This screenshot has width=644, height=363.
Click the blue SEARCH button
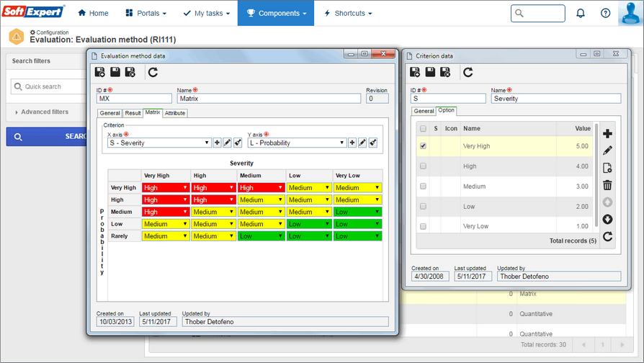46,136
